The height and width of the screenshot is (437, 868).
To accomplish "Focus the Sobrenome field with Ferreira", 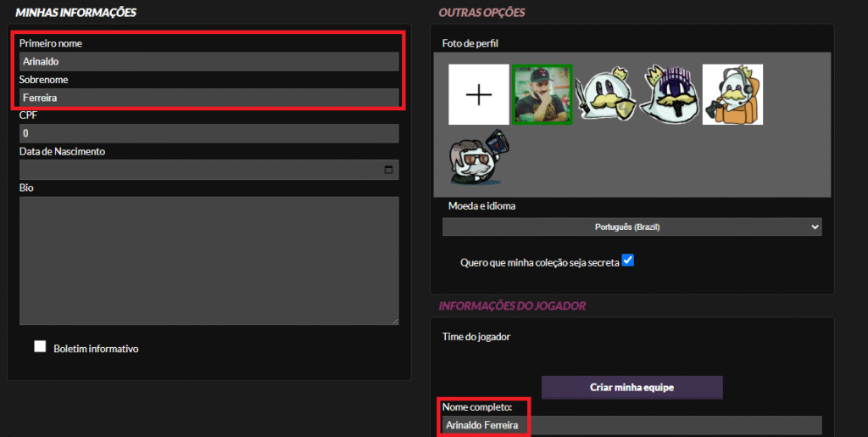I will click(x=209, y=98).
